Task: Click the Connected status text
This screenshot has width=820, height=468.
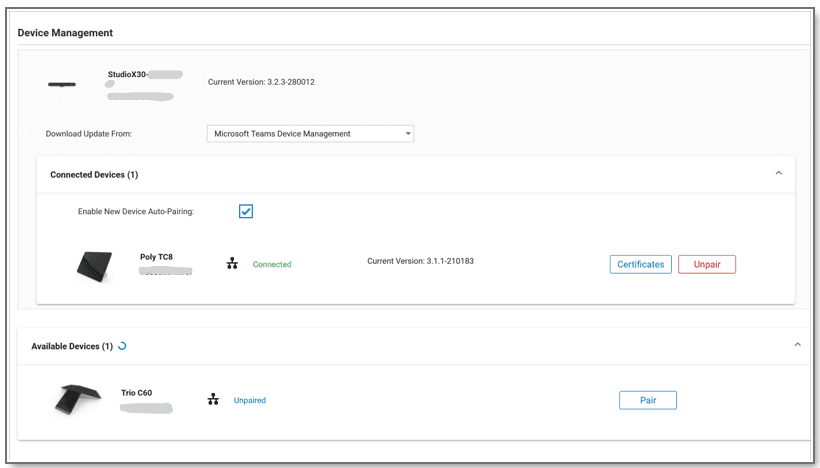Action: click(272, 265)
